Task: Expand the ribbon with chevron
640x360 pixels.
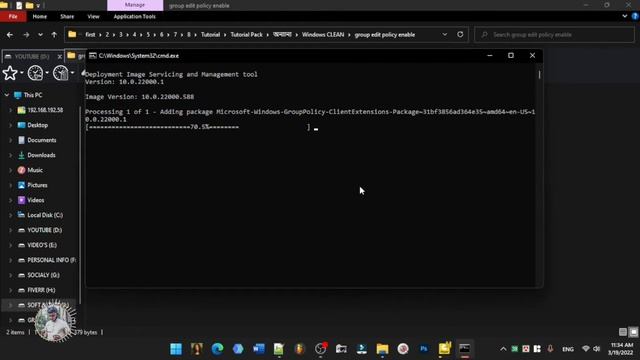Action: coord(624,16)
